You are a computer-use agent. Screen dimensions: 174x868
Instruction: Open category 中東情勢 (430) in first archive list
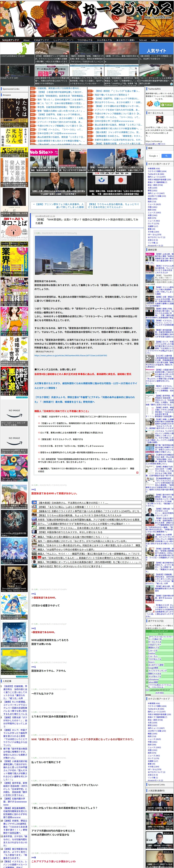click(154, 169)
